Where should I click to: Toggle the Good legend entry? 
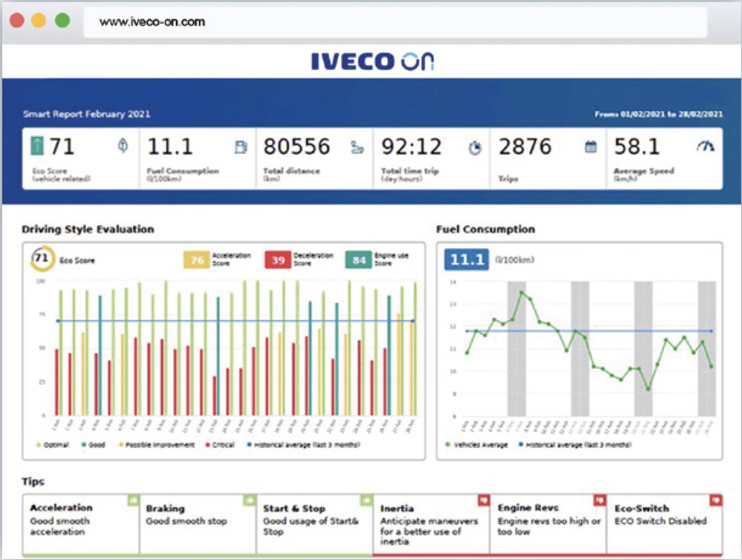pos(93,445)
